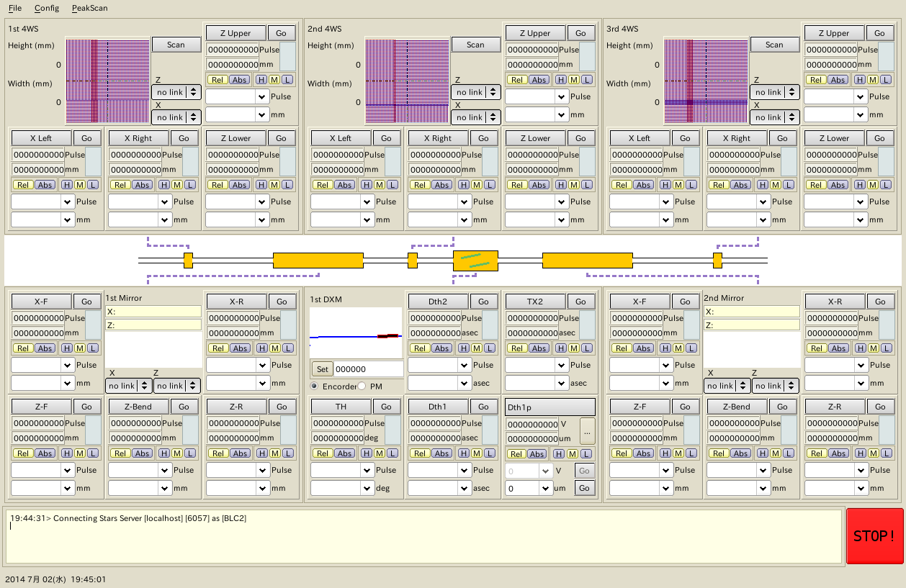This screenshot has width=906, height=588.
Task: Click the leftmost small slit block in beamline diagram
Action: tap(188, 260)
